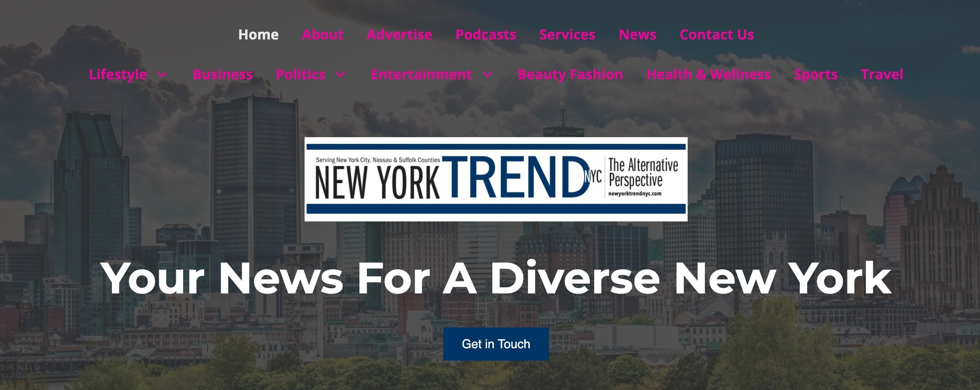This screenshot has width=980, height=390.
Task: Expand the Lifestyle dropdown chevron
Action: [162, 74]
